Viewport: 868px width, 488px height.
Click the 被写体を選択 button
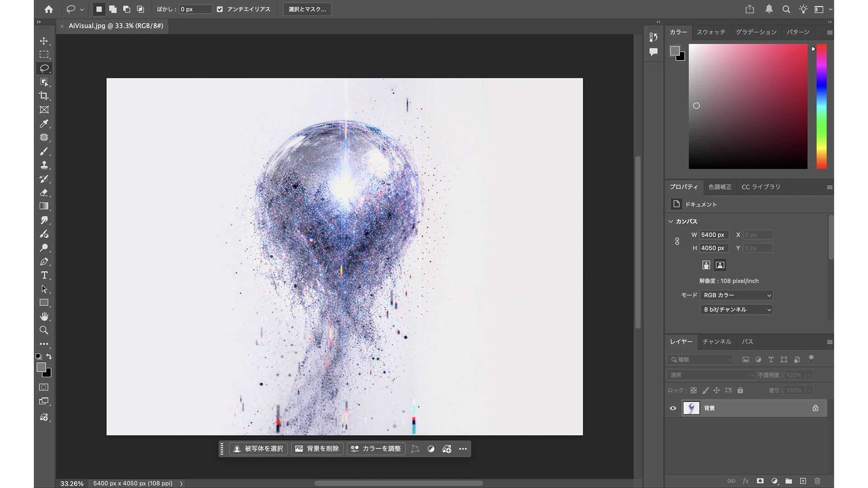pyautogui.click(x=259, y=449)
